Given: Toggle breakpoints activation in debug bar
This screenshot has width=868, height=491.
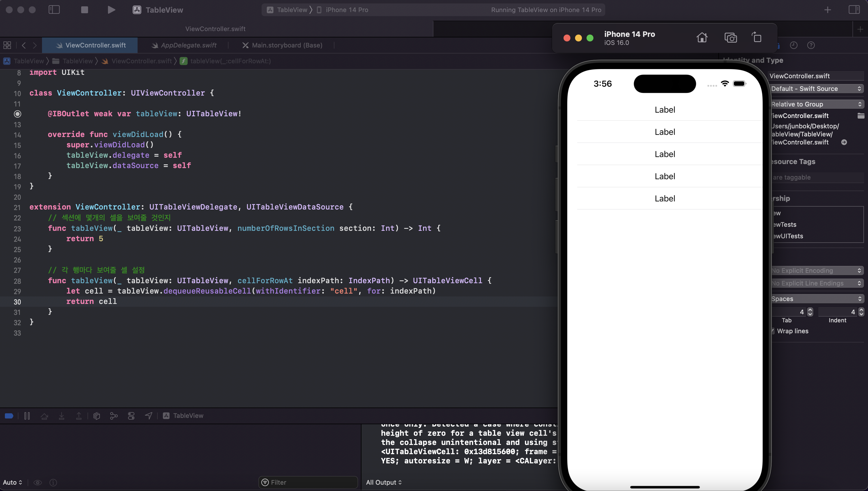Looking at the screenshot, I should point(9,416).
